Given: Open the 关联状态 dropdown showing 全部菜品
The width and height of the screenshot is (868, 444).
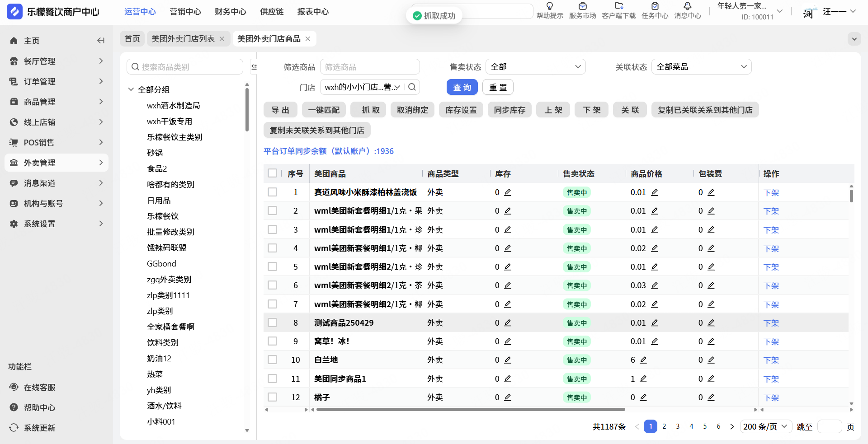Looking at the screenshot, I should point(701,67).
